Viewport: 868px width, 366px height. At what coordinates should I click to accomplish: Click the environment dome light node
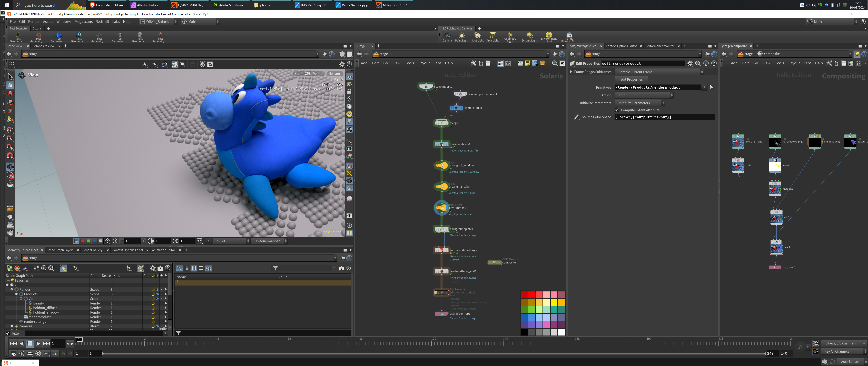click(x=441, y=208)
